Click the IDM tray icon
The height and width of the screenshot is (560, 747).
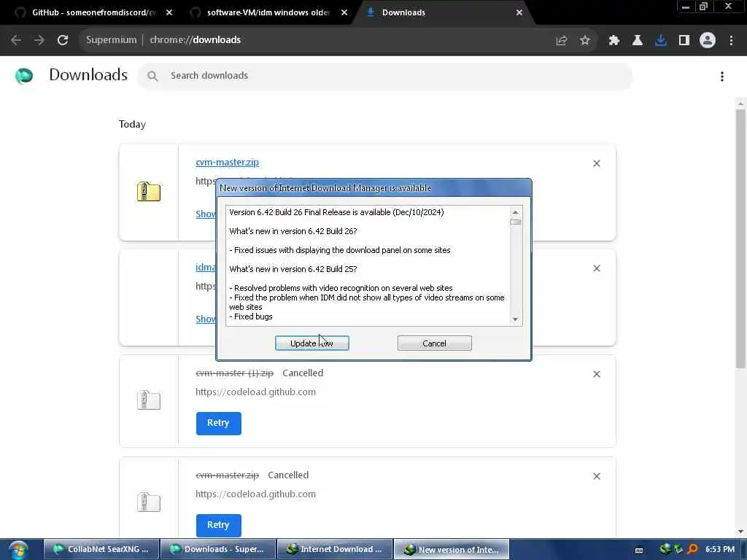pos(665,549)
